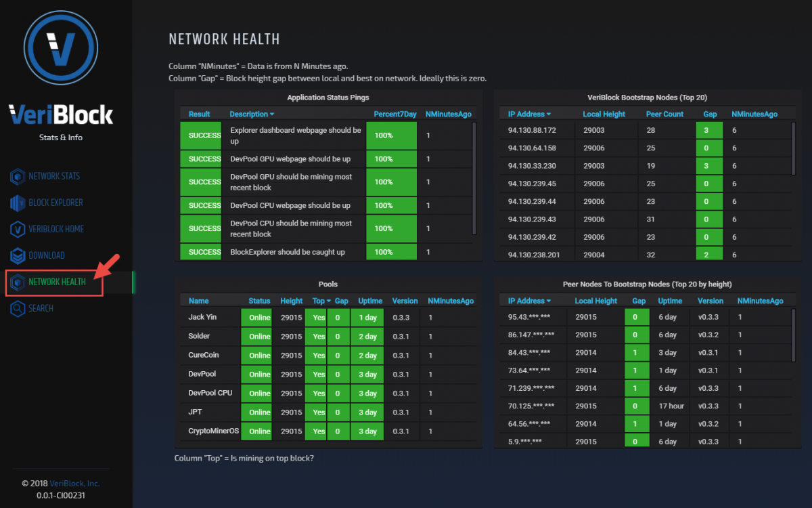Click DevPool GPU webpage should be up
This screenshot has width=812, height=508.
click(x=290, y=159)
